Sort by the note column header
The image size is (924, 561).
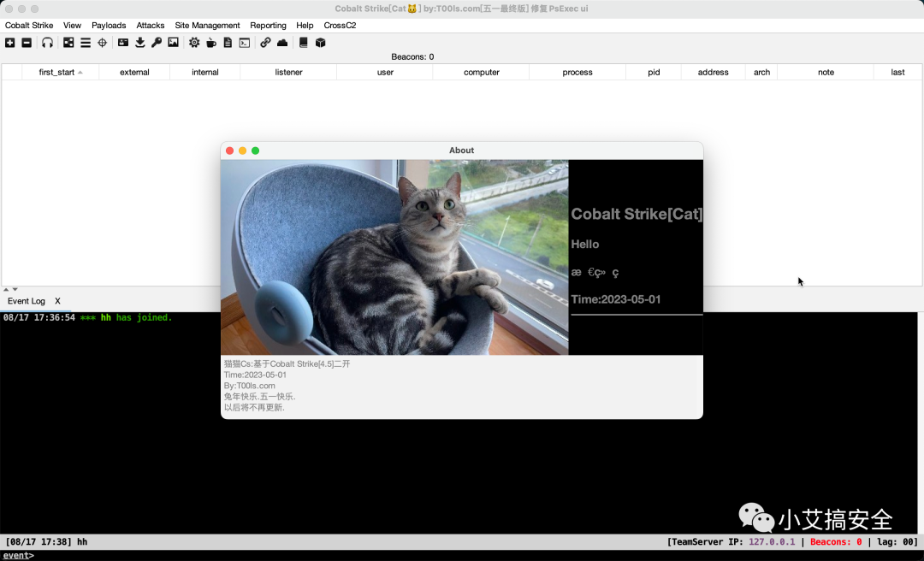pos(826,72)
